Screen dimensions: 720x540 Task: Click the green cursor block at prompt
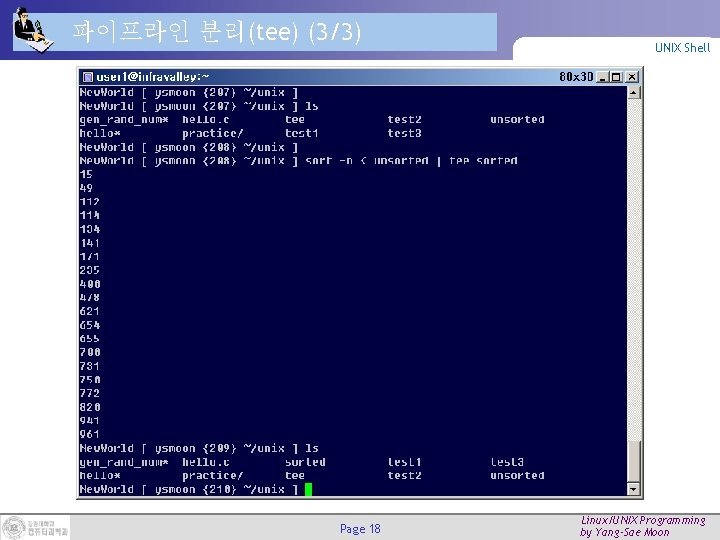(308, 489)
